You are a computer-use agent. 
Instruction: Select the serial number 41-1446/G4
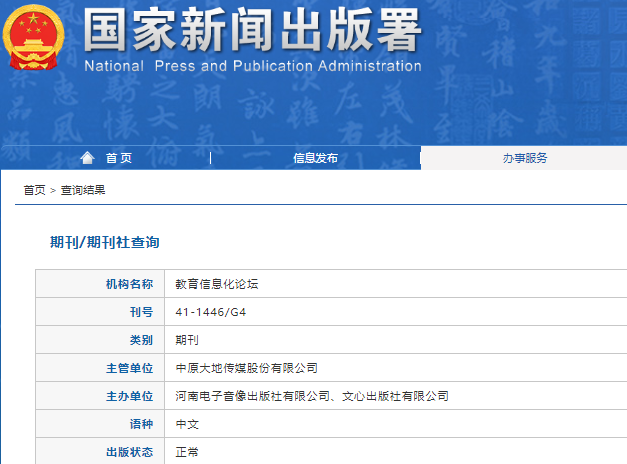tap(211, 312)
